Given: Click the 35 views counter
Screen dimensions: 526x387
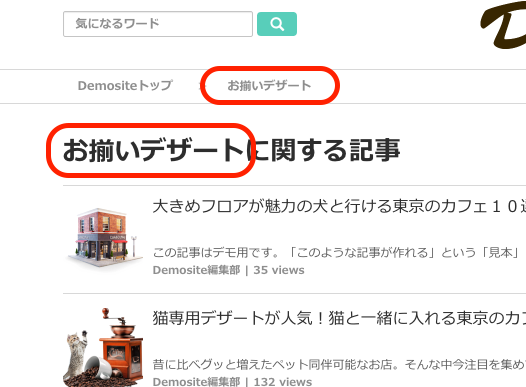Looking at the screenshot, I should [x=279, y=270].
